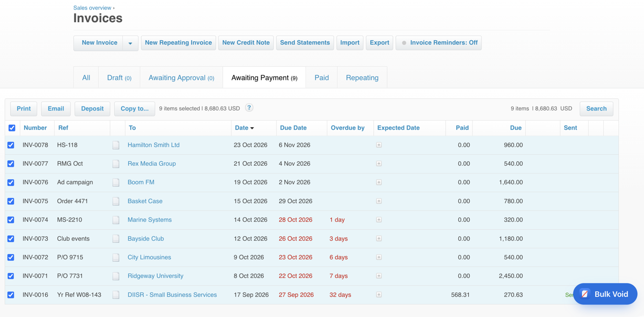Add expected date for DIISR invoice
644x317 pixels.
point(379,294)
